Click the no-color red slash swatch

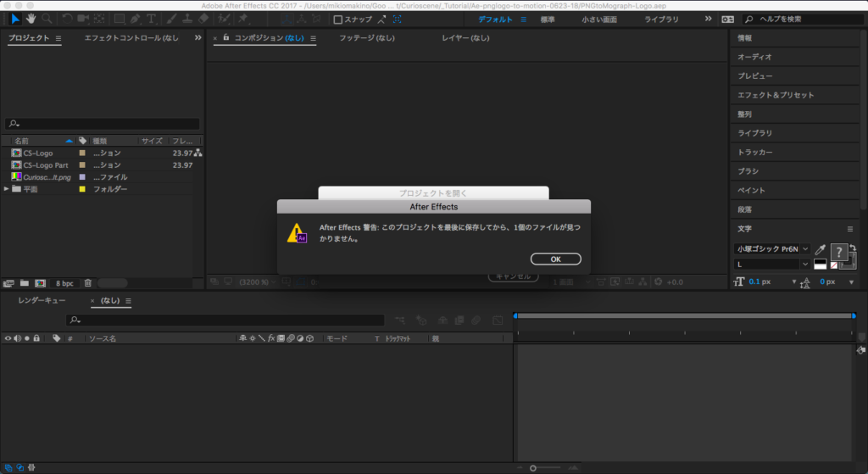point(834,265)
